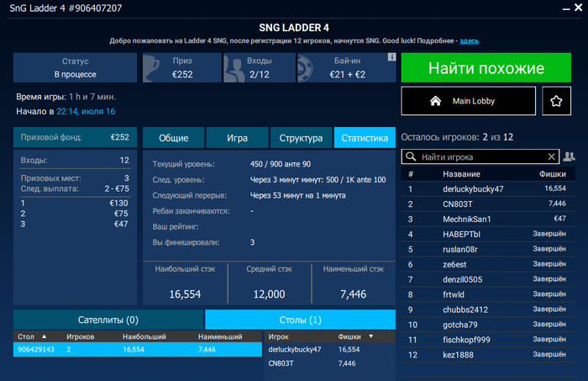Minimize the SnG Ladder window
The image size is (588, 381).
[x=566, y=9]
